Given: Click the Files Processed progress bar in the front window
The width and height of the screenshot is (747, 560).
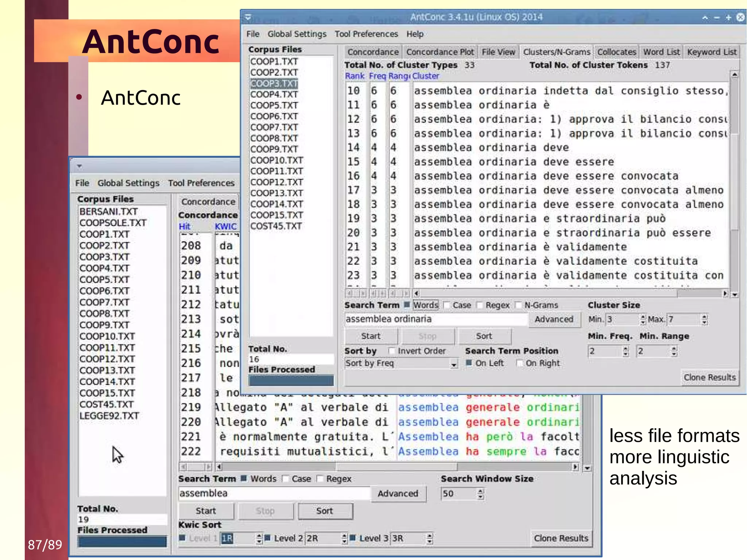Looking at the screenshot, I should point(291,380).
